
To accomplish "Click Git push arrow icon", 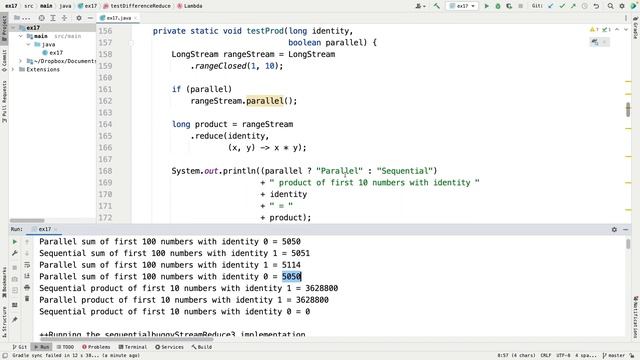I will pyautogui.click(x=573, y=6).
